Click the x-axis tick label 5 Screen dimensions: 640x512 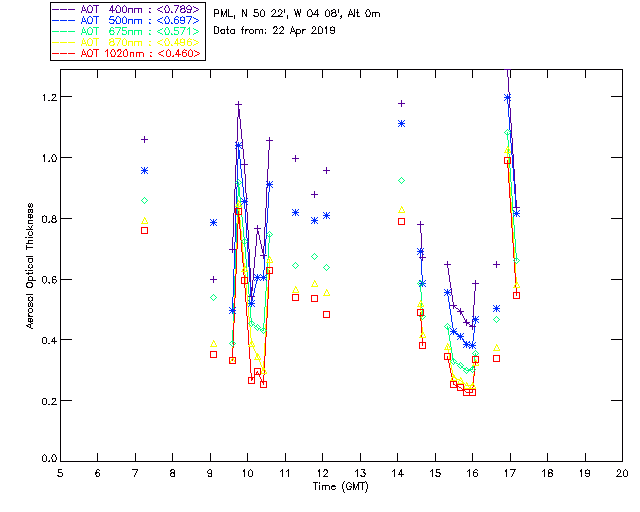point(60,473)
